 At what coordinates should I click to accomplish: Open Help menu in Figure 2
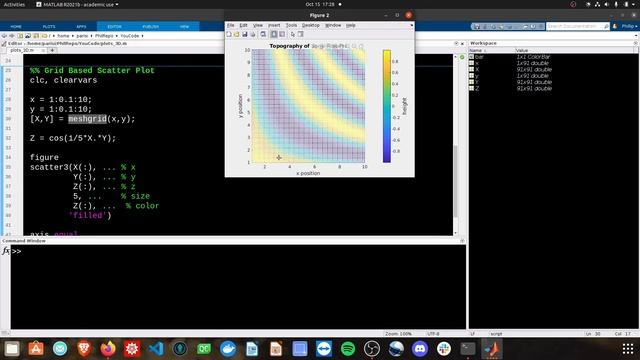[x=351, y=25]
